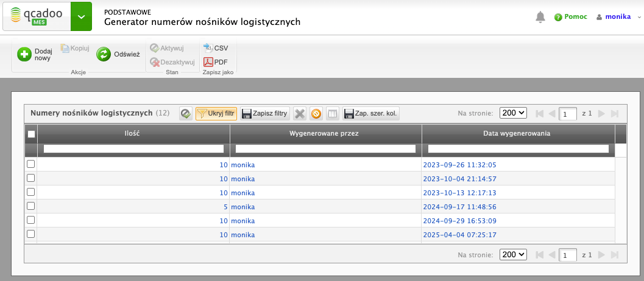Open the monika user menu
This screenshot has height=281, width=644.
(618, 17)
